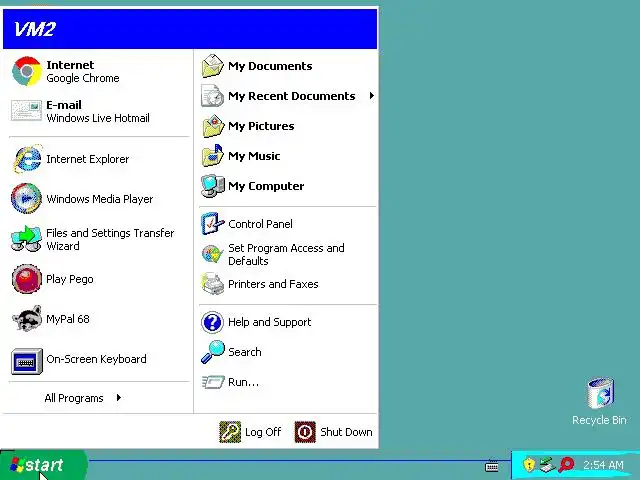Image resolution: width=640 pixels, height=480 pixels.
Task: Click the Log Off text
Action: tap(263, 432)
